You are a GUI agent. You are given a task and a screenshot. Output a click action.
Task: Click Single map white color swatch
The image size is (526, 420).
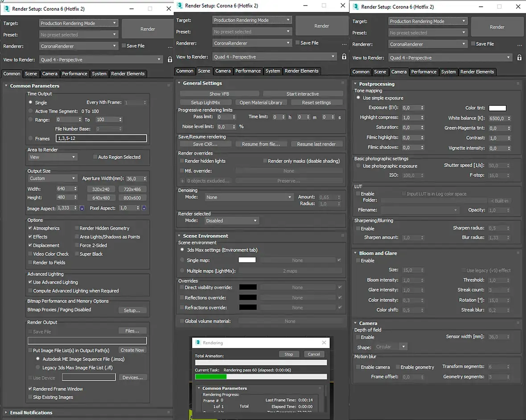tap(247, 260)
